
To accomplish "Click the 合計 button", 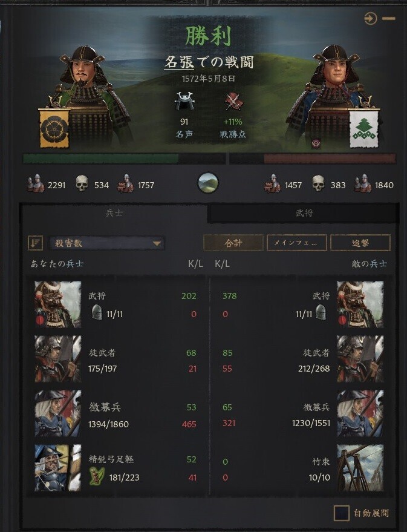I will tap(233, 243).
